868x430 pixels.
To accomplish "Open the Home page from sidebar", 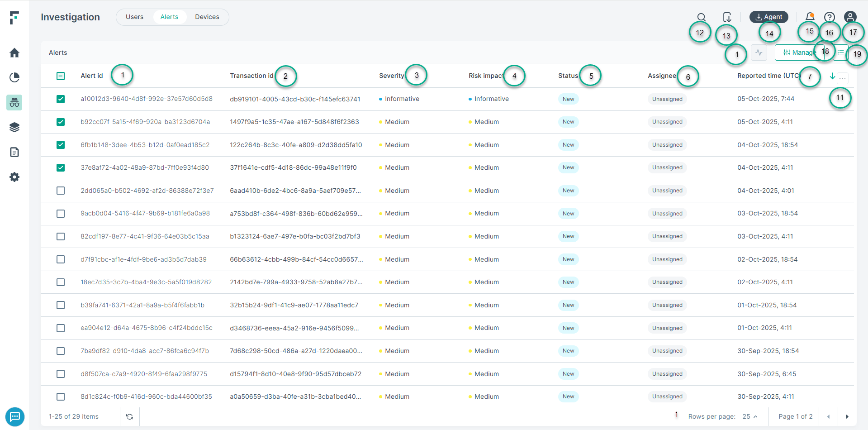I will 14,53.
